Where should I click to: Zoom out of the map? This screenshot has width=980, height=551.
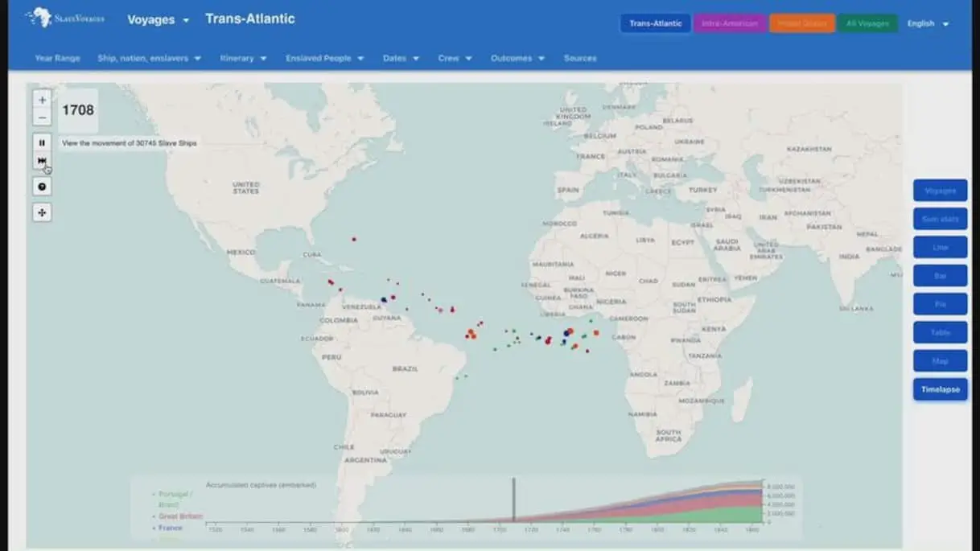click(x=43, y=117)
